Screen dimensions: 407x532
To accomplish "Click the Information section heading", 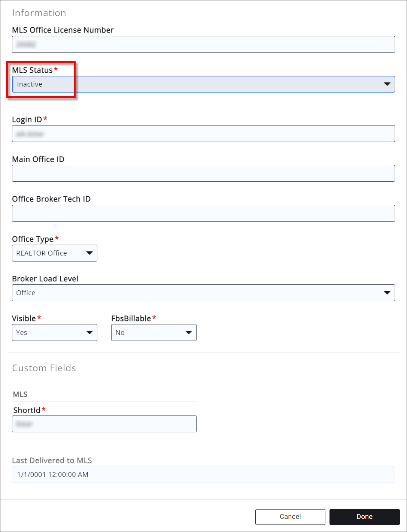I will [x=39, y=13].
